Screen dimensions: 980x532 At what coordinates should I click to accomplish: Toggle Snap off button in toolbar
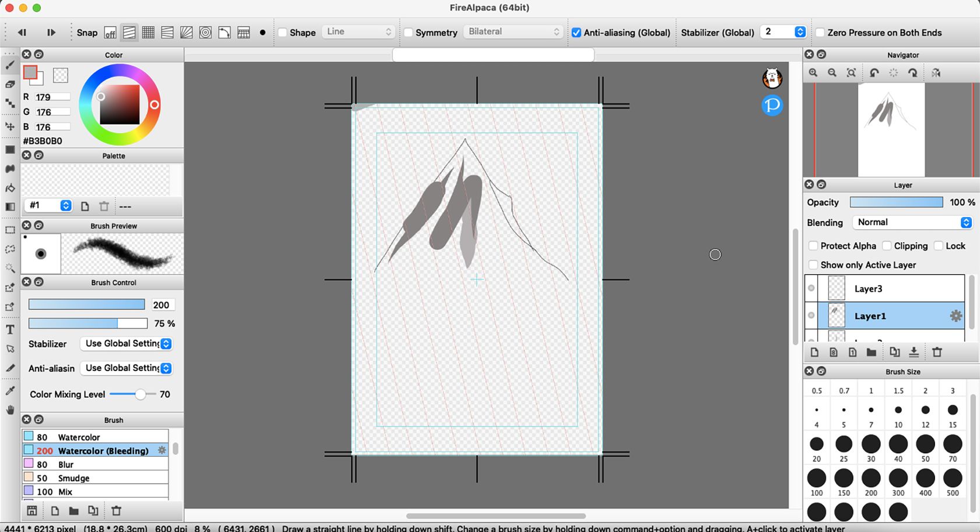110,33
